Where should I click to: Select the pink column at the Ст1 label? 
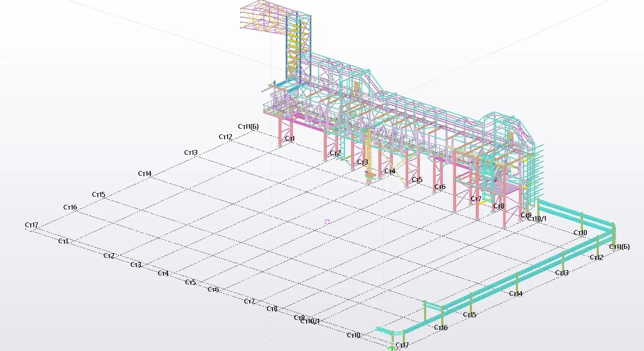(x=281, y=132)
